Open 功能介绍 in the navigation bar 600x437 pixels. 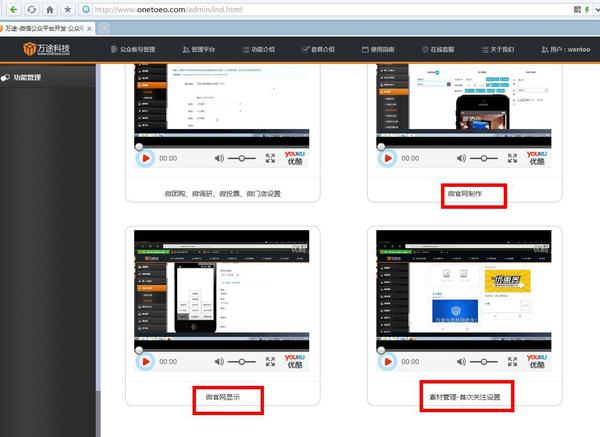point(259,49)
